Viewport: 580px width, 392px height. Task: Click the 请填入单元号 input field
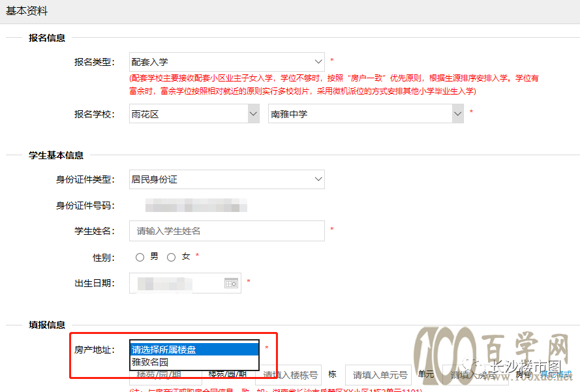click(x=380, y=375)
